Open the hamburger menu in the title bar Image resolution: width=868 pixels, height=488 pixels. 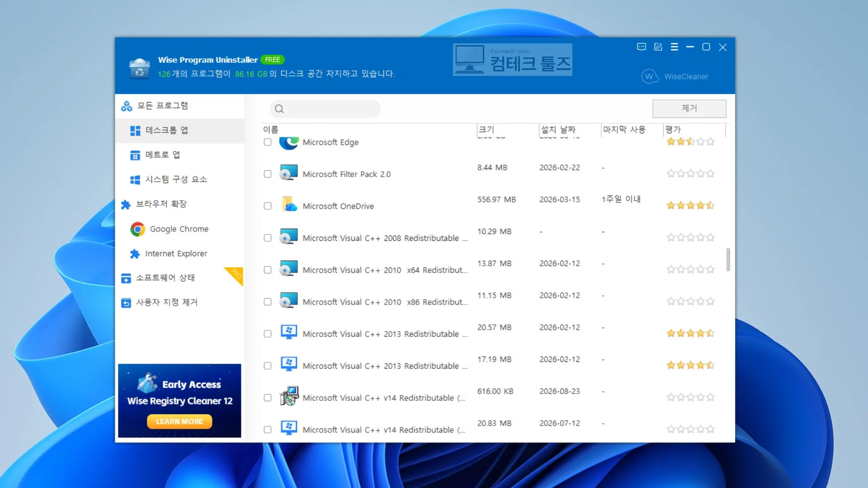(674, 47)
